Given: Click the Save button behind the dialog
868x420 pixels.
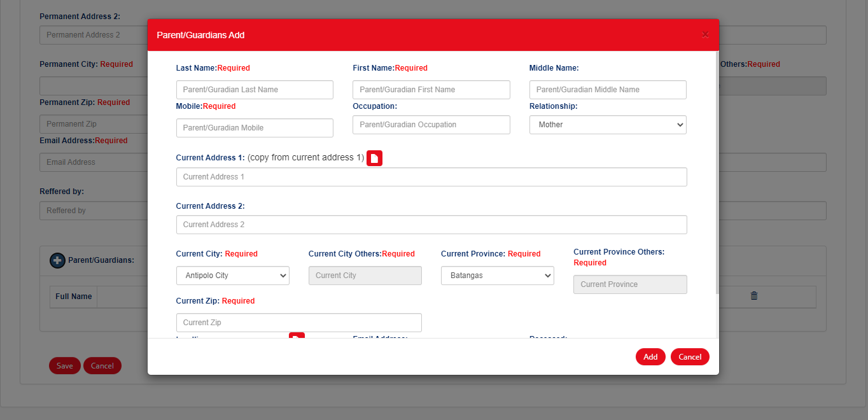Looking at the screenshot, I should (64, 366).
